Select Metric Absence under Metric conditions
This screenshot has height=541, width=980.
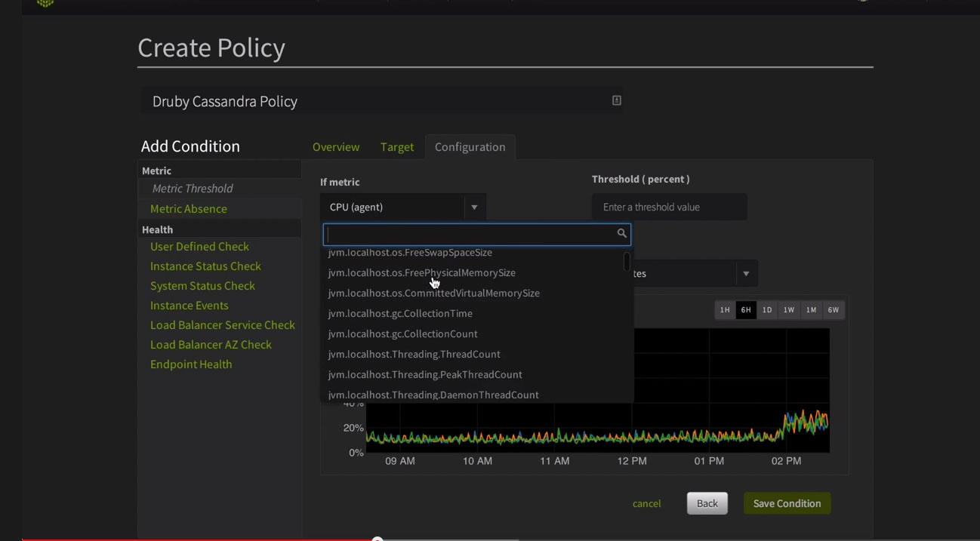pyautogui.click(x=187, y=208)
